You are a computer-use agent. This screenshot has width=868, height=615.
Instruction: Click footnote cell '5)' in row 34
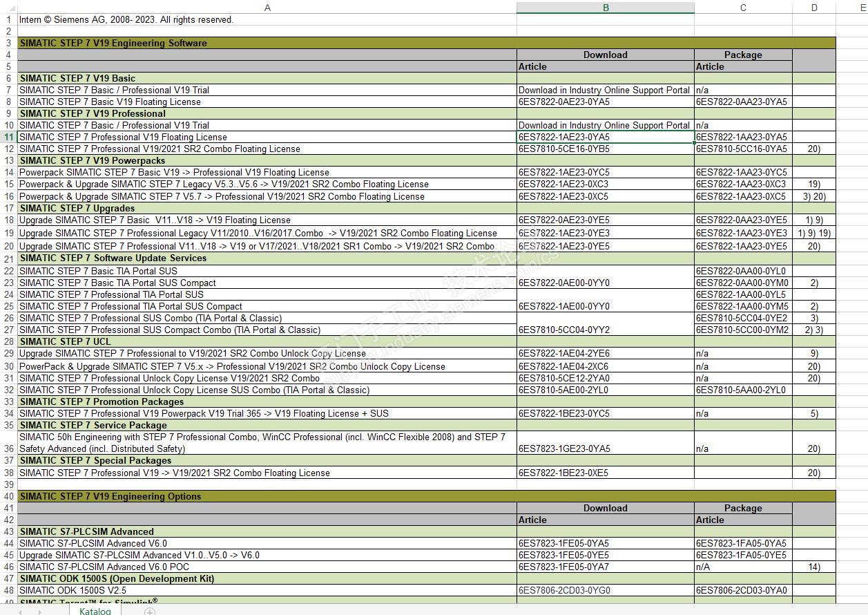point(814,413)
